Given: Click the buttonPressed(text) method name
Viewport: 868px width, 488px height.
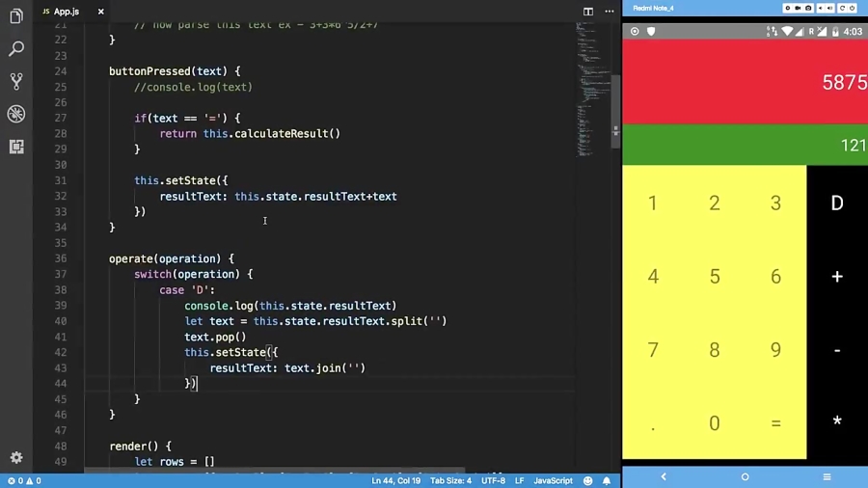Looking at the screenshot, I should [x=168, y=70].
